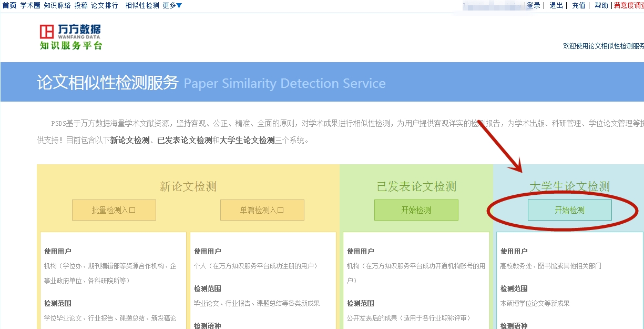Select 知识脉络 in the top navigation
Viewport: 644px width, 329px height.
point(57,5)
